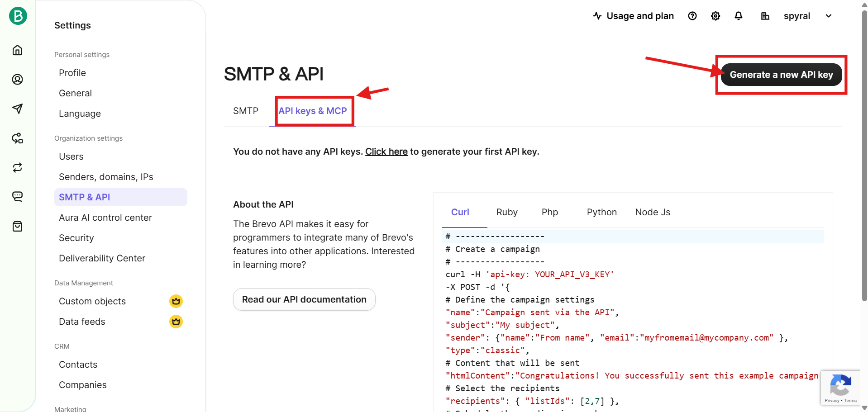Switch to the SMTP tab
Screen dimensions: 868x412
point(246,111)
